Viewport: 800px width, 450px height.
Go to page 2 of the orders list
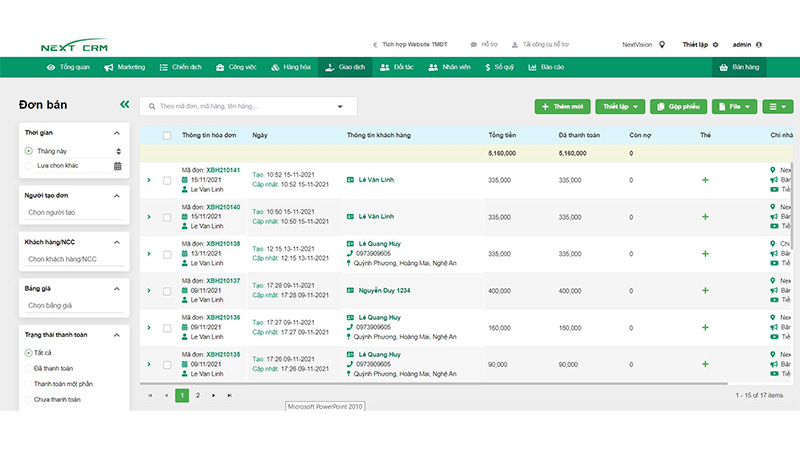(x=198, y=395)
